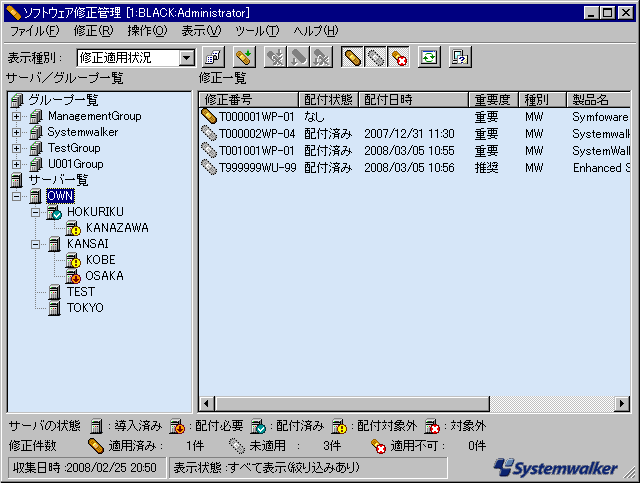The width and height of the screenshot is (640, 483).
Task: Select the サーバ一覧 root item
Action: pyautogui.click(x=58, y=180)
